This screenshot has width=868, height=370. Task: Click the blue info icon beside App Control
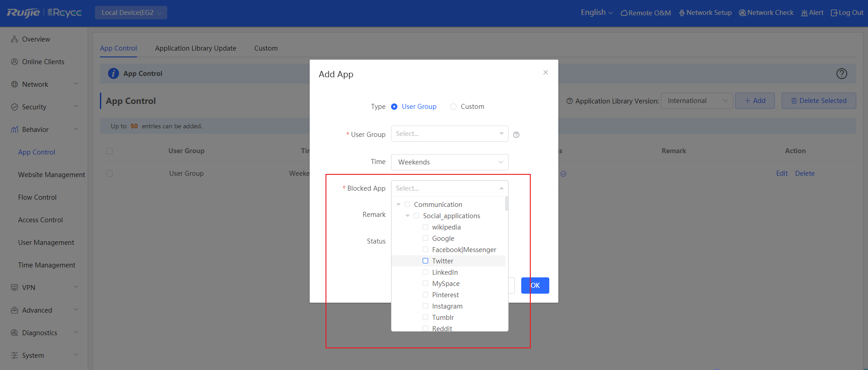(x=113, y=74)
